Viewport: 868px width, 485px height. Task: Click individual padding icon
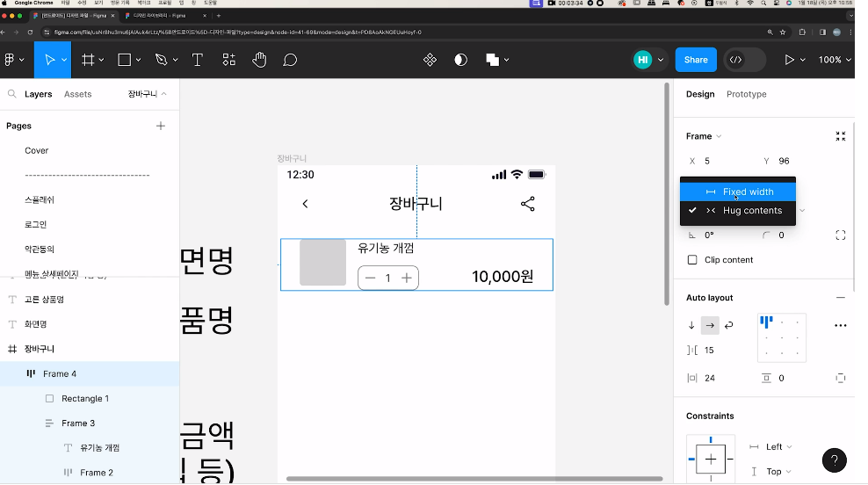coord(840,378)
